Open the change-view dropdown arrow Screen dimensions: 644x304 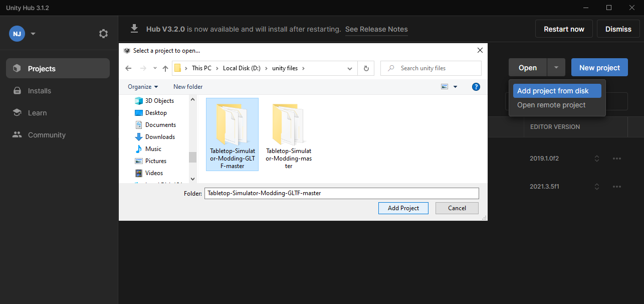tap(455, 86)
